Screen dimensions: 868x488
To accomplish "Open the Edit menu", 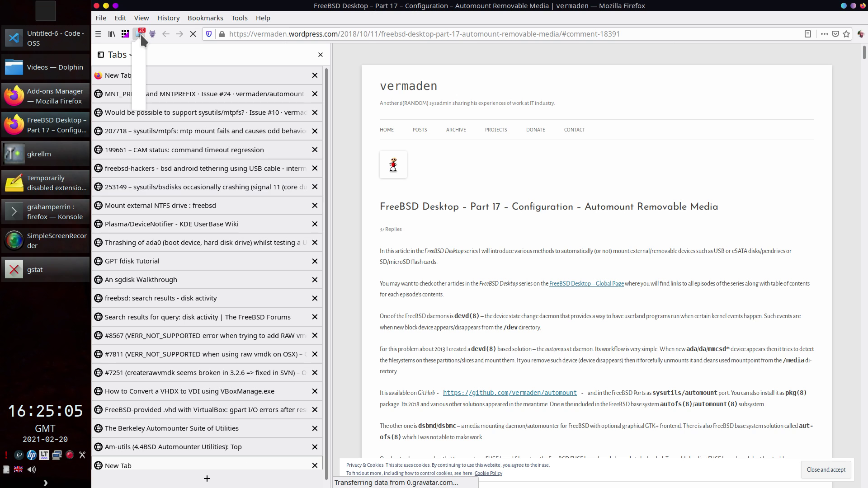I will coord(120,18).
